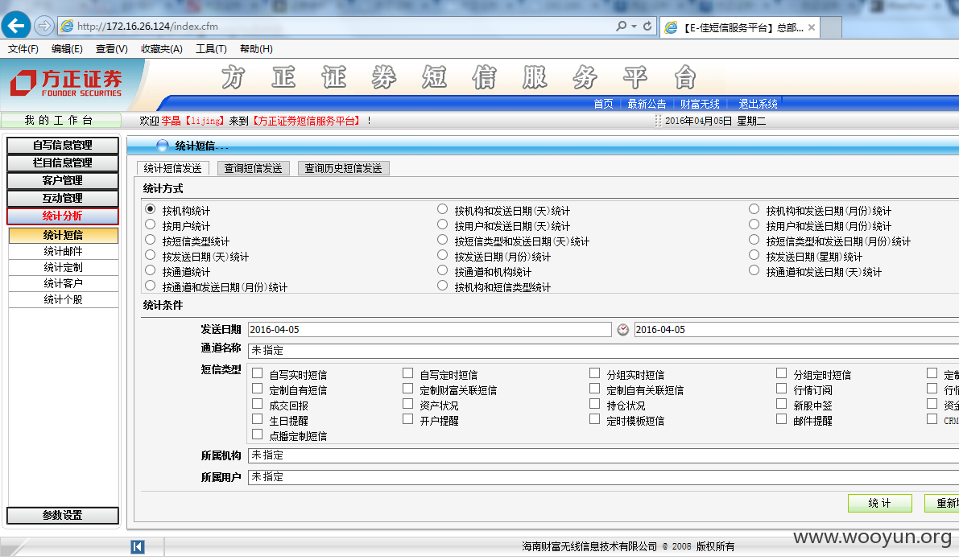Click the refresh icon in address bar
959x560 pixels.
[x=647, y=27]
